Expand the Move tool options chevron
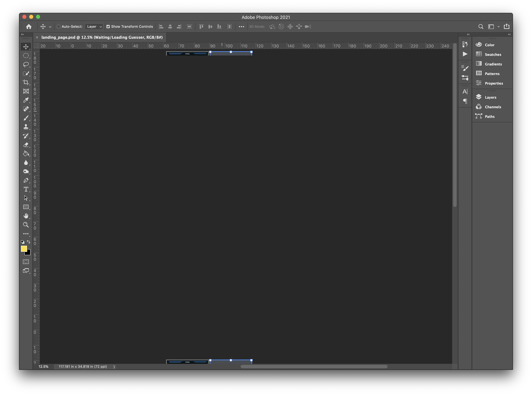 [x=50, y=27]
